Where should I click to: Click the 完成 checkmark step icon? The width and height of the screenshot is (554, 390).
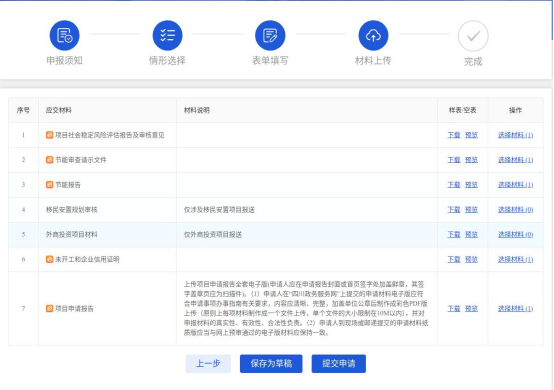point(473,36)
